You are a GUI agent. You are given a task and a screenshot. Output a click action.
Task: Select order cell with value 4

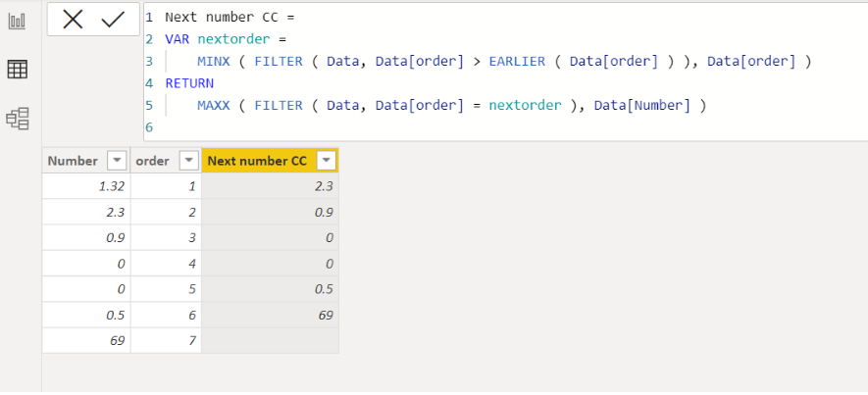(x=166, y=264)
